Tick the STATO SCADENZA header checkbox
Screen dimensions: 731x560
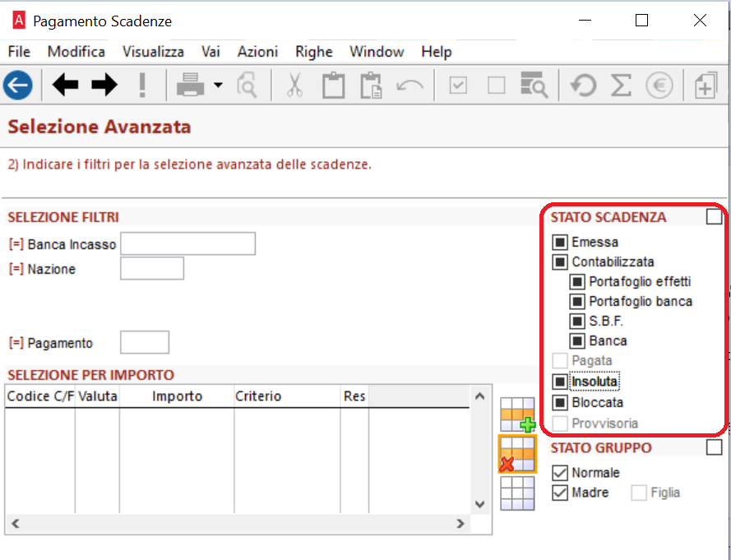pyautogui.click(x=715, y=217)
